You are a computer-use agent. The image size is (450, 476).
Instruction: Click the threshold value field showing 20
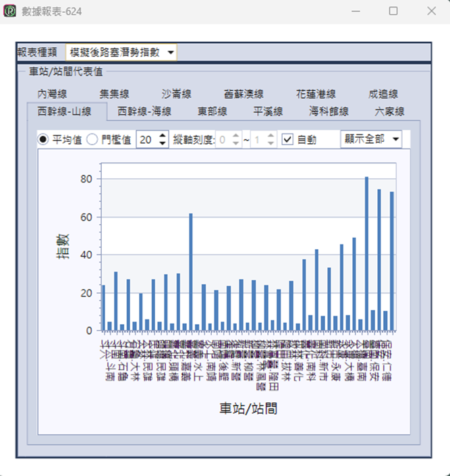147,140
